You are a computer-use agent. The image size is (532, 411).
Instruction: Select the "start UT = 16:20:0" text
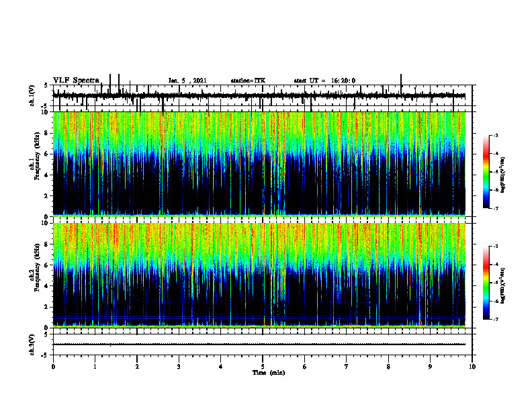tap(324, 81)
